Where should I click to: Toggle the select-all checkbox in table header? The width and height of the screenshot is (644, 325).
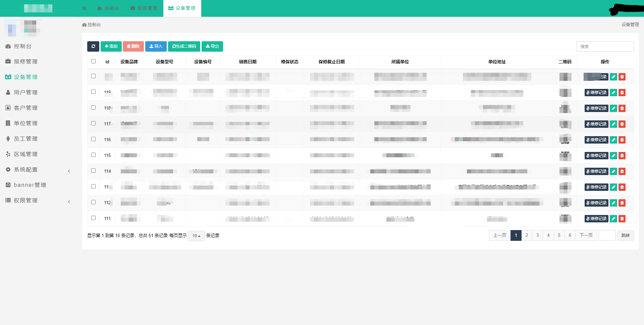pos(93,61)
